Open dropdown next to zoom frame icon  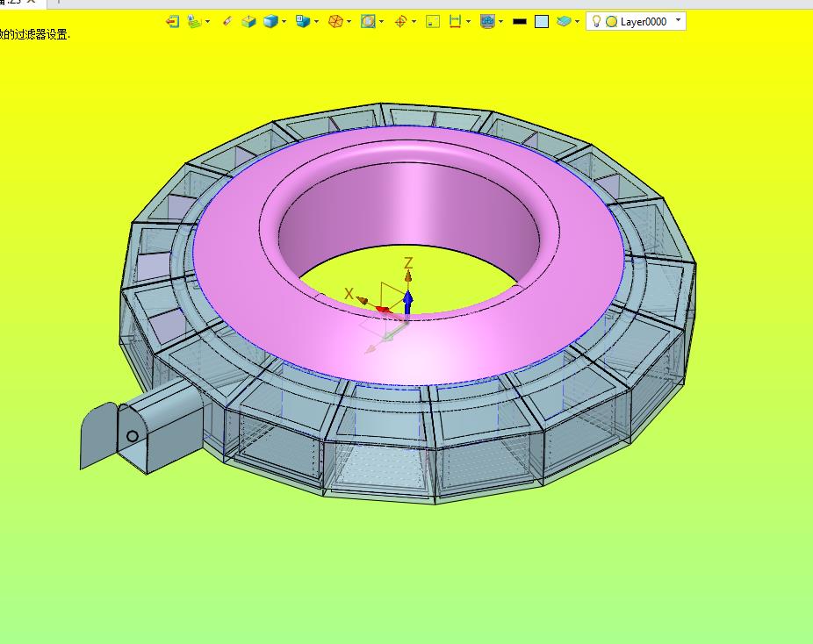[x=382, y=22]
